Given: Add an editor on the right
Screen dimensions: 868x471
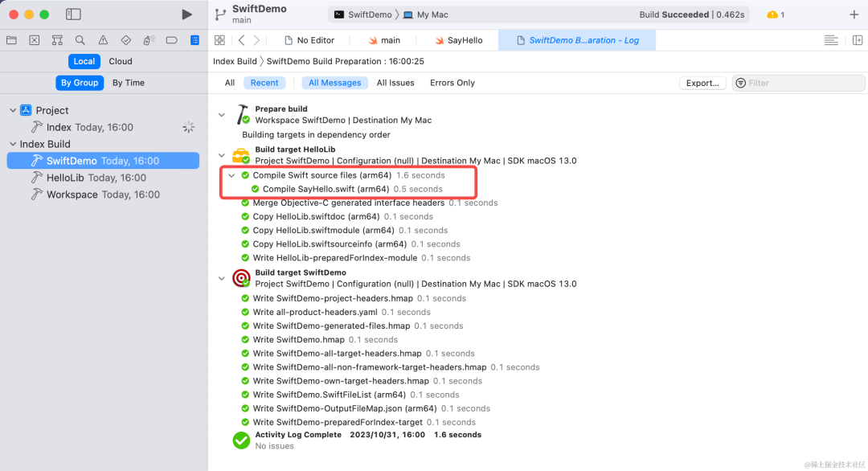Looking at the screenshot, I should pyautogui.click(x=858, y=40).
